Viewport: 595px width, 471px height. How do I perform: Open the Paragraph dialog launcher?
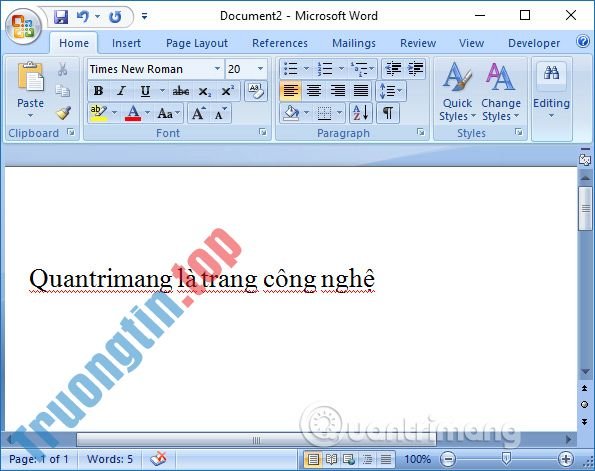coord(420,132)
